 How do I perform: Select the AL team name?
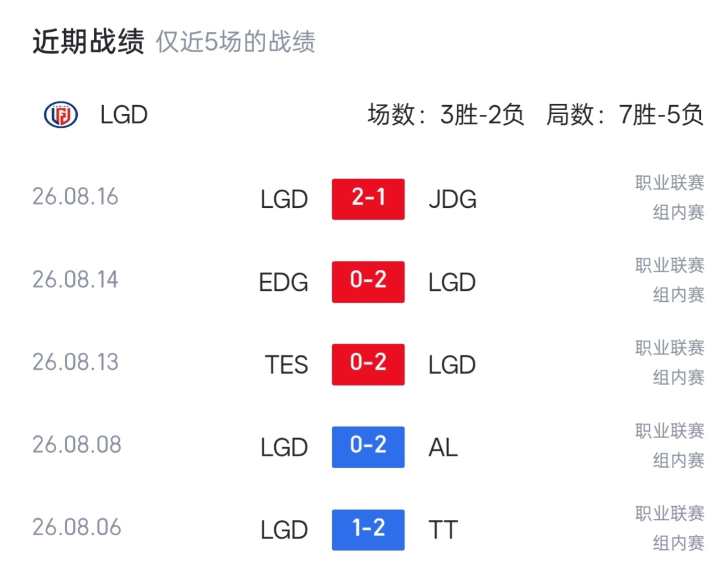[x=443, y=448]
